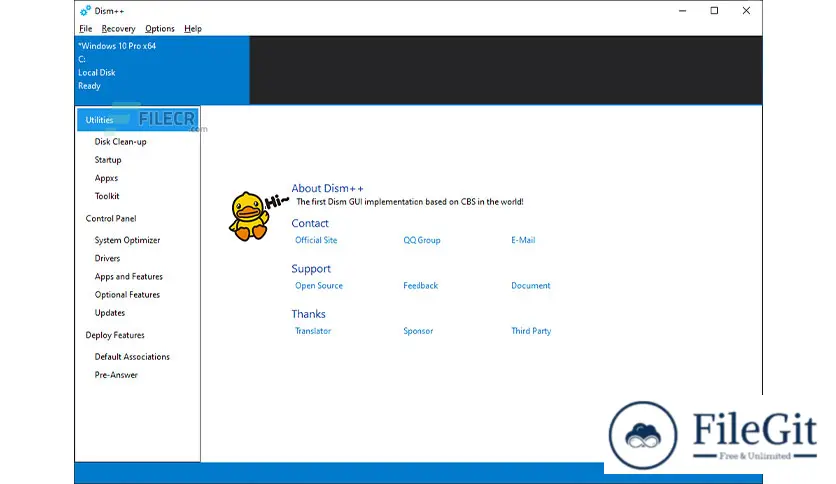Click the Third Party link
The width and height of the screenshot is (836, 484).
click(x=531, y=331)
